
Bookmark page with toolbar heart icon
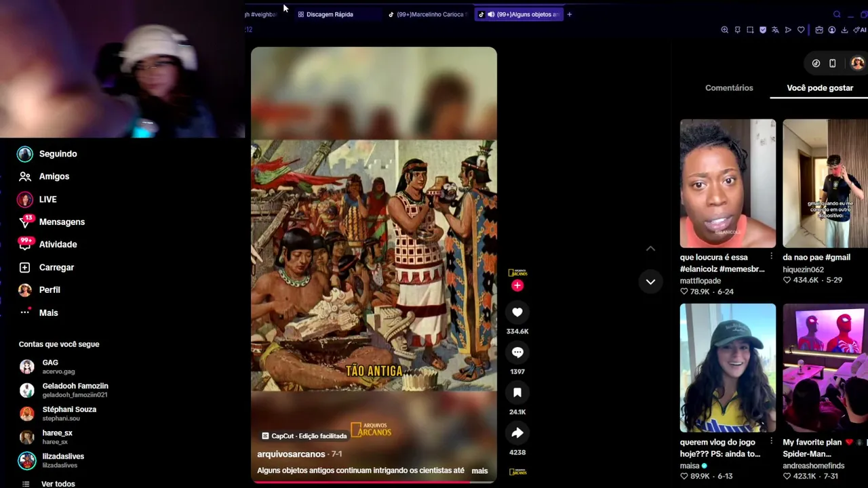[801, 30]
